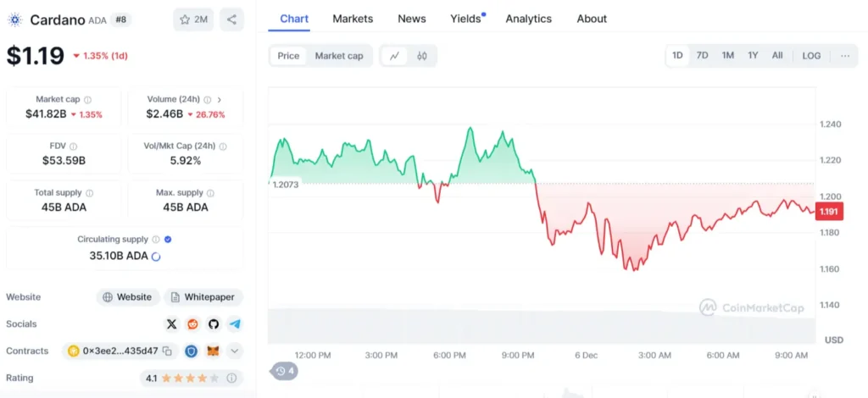Viewport: 868px width, 398px height.
Task: Click the Cardano logo icon
Action: pyautogui.click(x=14, y=20)
